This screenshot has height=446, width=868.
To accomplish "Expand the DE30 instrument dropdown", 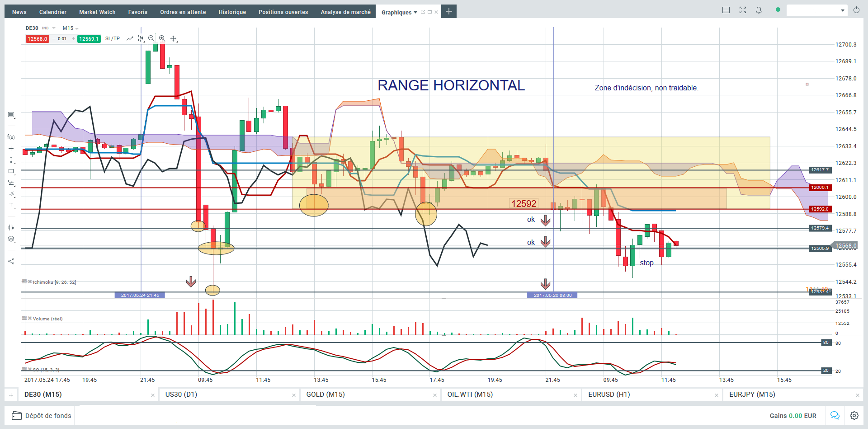I will (54, 28).
